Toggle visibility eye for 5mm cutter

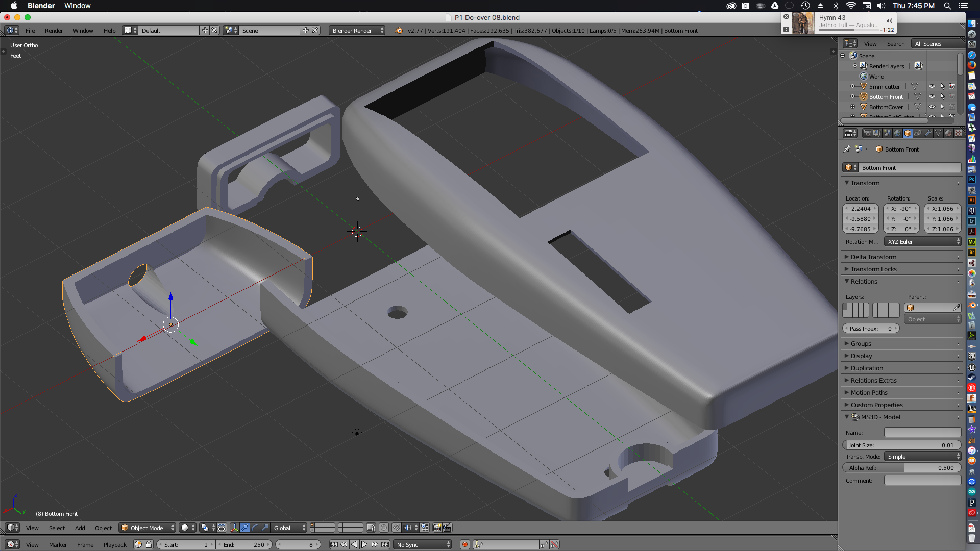(x=932, y=86)
